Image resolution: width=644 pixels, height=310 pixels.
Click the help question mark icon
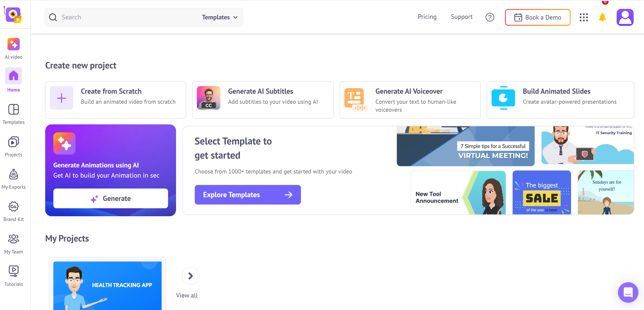[490, 17]
